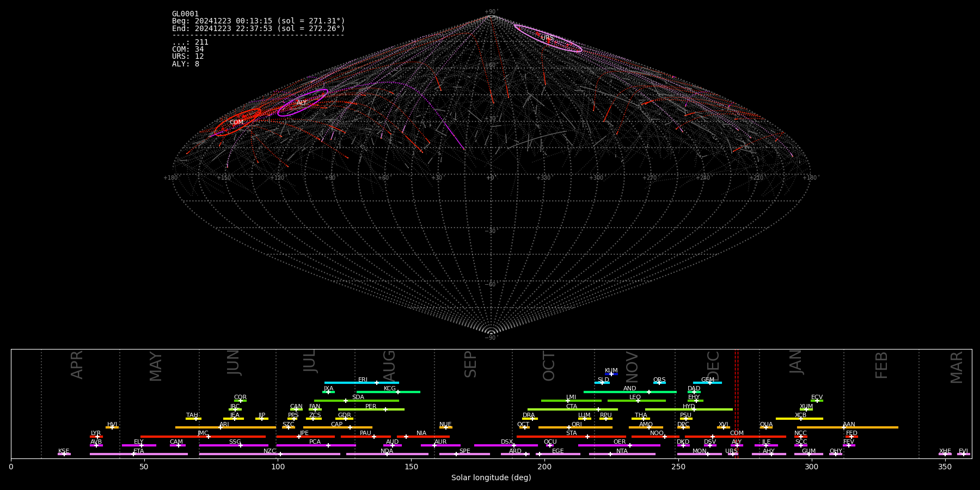
Task: Click the DEC month label in the timeline
Action: (713, 366)
